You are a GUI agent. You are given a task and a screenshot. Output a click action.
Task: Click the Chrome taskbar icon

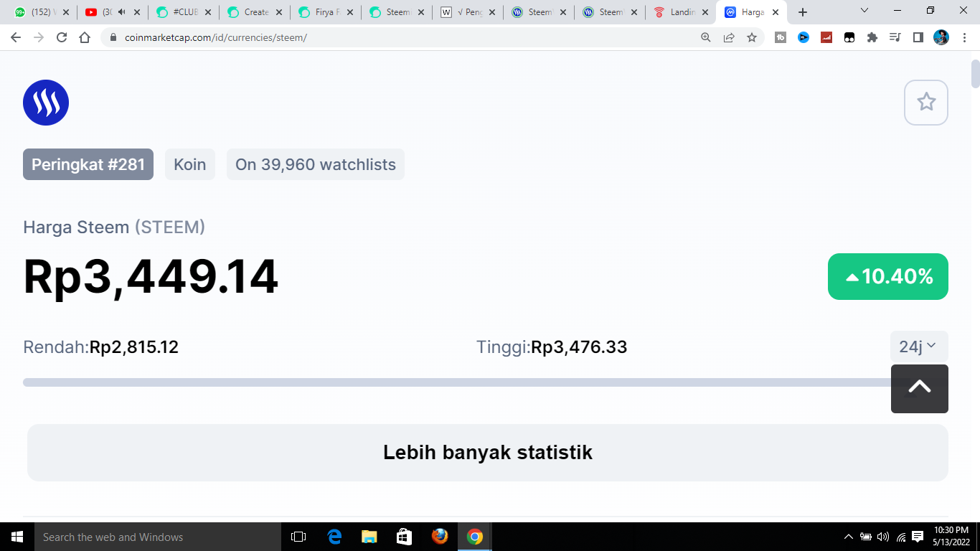click(x=474, y=537)
